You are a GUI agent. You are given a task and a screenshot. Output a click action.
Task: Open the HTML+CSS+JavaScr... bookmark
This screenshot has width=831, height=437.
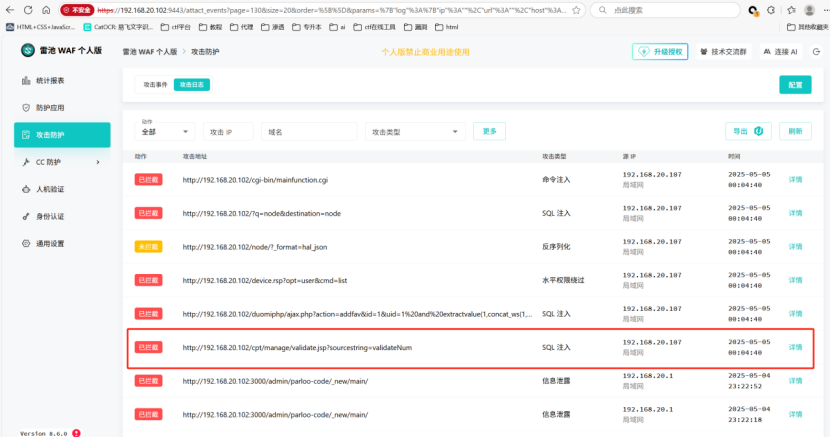(x=40, y=27)
